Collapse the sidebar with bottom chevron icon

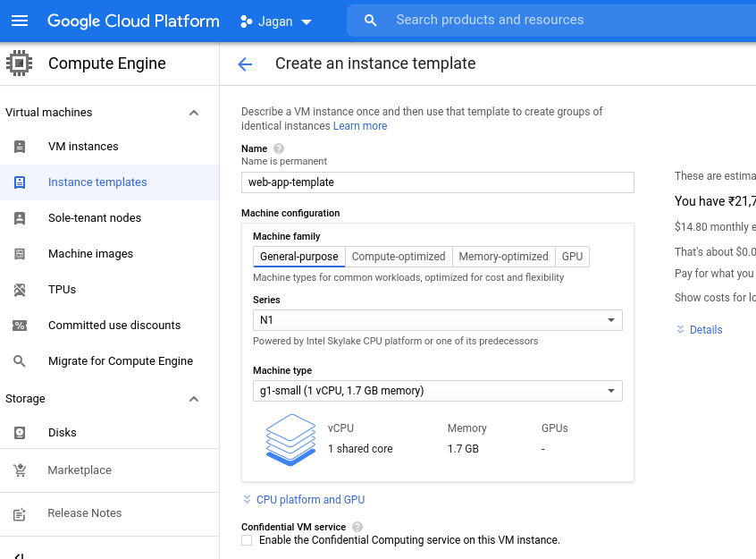[x=20, y=555]
